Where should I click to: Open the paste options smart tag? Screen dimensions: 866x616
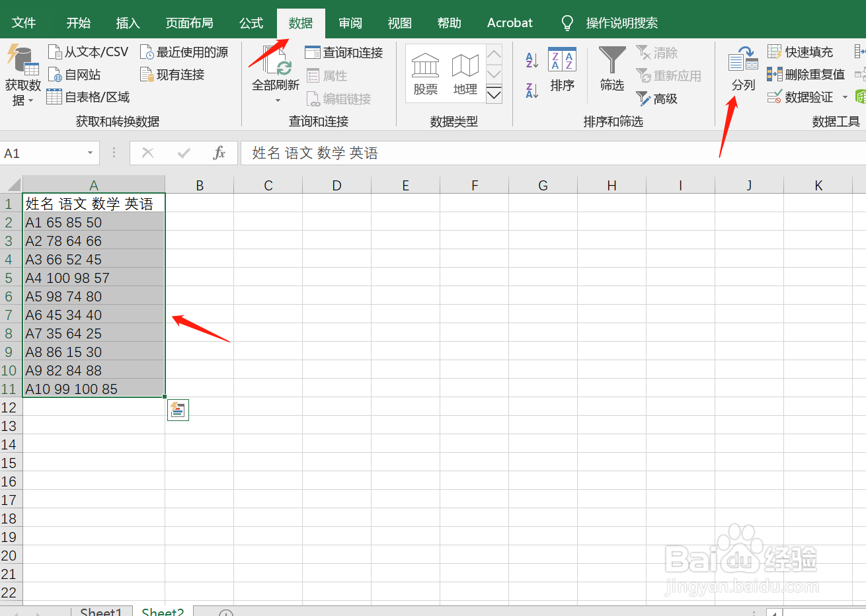pyautogui.click(x=178, y=410)
